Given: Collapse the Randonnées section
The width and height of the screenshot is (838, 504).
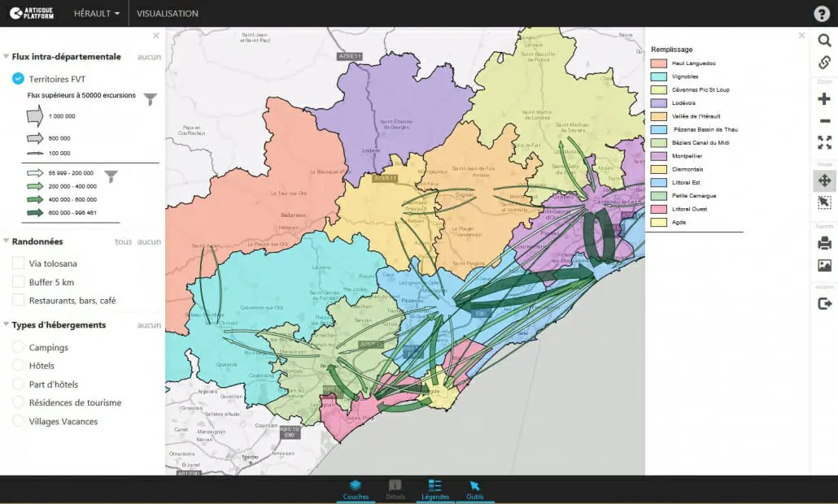Looking at the screenshot, I should click(x=7, y=241).
